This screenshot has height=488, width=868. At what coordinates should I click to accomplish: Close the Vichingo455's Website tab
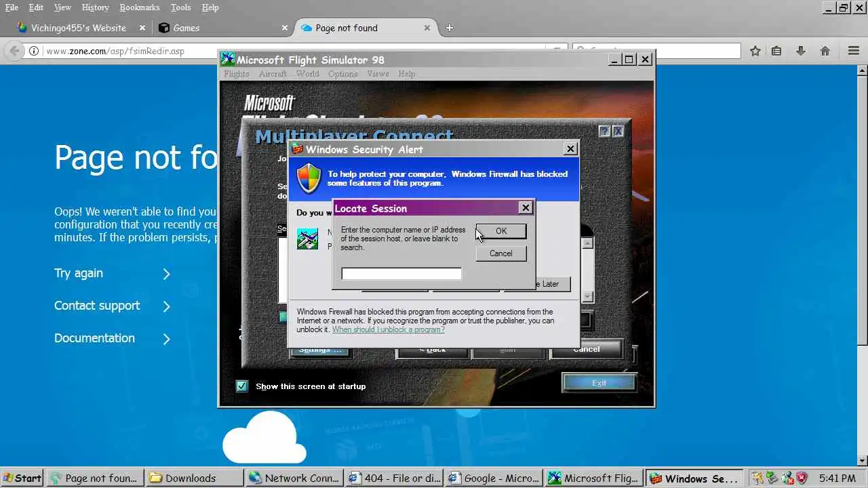coord(142,28)
